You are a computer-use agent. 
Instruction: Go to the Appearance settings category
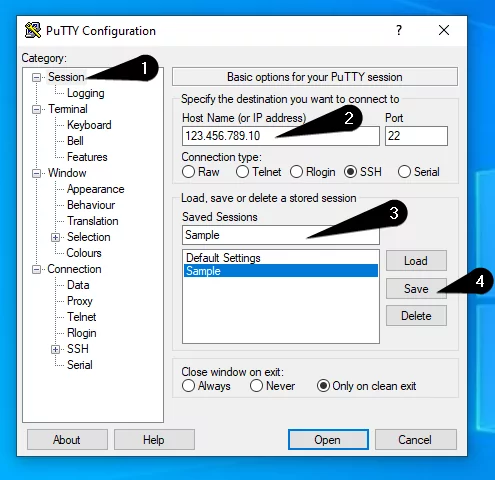(96, 189)
